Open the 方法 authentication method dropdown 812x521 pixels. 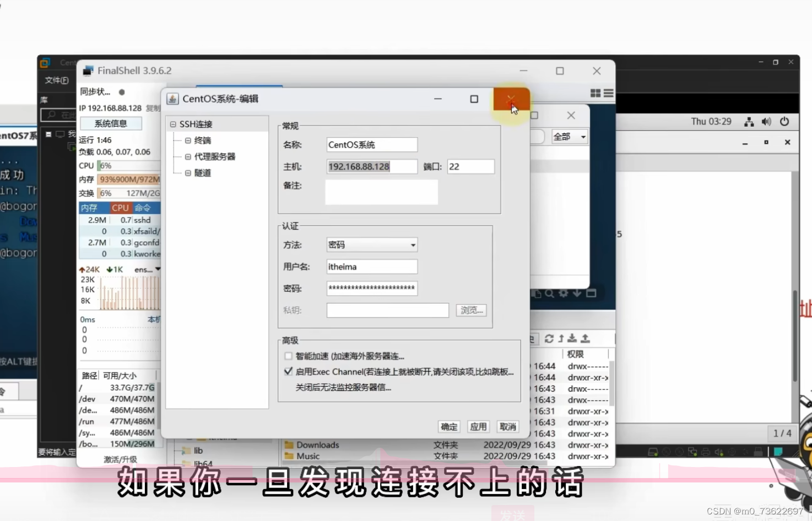click(372, 245)
